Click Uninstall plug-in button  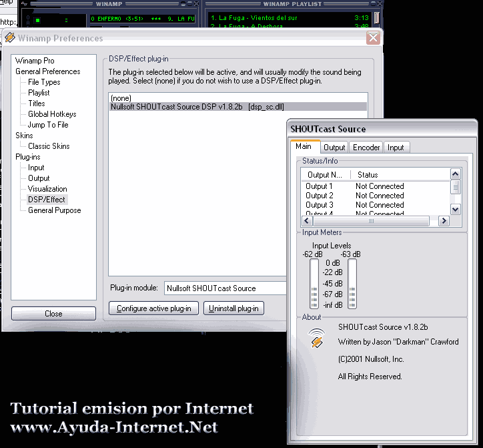233,308
